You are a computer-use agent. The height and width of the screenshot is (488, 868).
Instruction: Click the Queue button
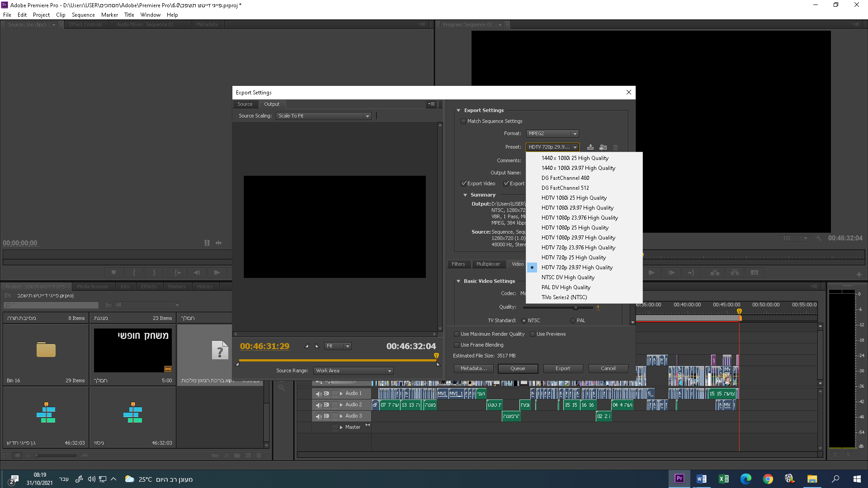(x=518, y=369)
